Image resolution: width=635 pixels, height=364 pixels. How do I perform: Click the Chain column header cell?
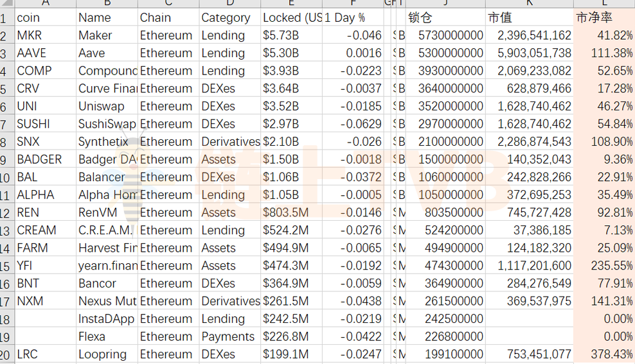click(168, 17)
